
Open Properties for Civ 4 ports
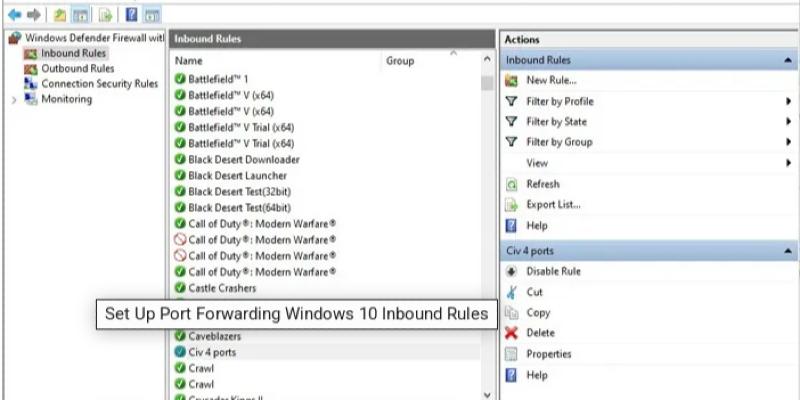tap(549, 354)
